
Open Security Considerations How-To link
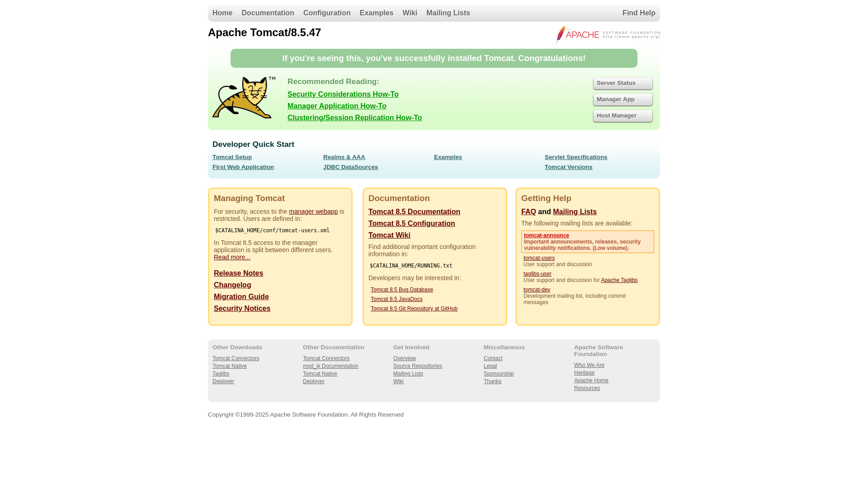tap(343, 94)
